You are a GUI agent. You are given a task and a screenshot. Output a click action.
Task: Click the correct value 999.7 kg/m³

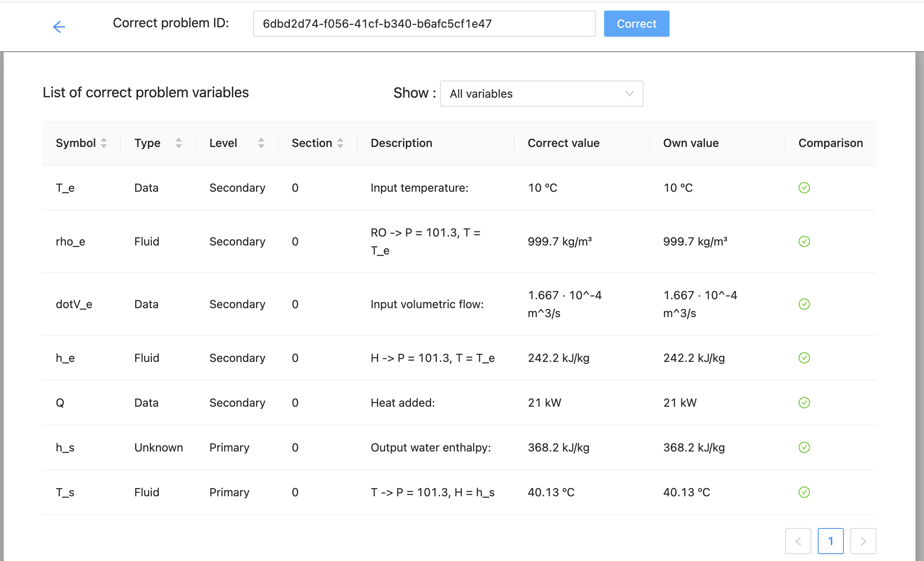point(560,241)
